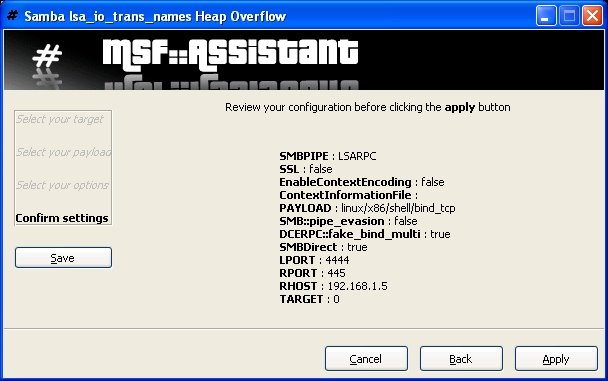Click the 'LPORT : 4444' line
608x381 pixels.
(x=314, y=260)
